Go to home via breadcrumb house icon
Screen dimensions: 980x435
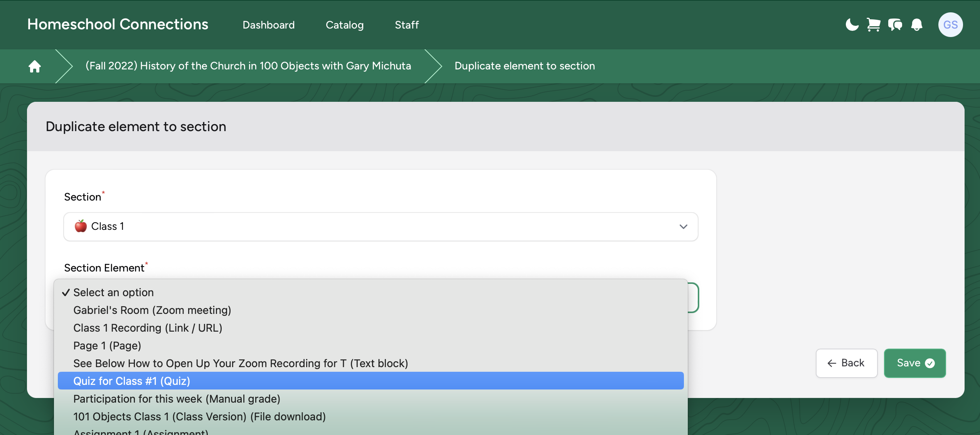35,66
